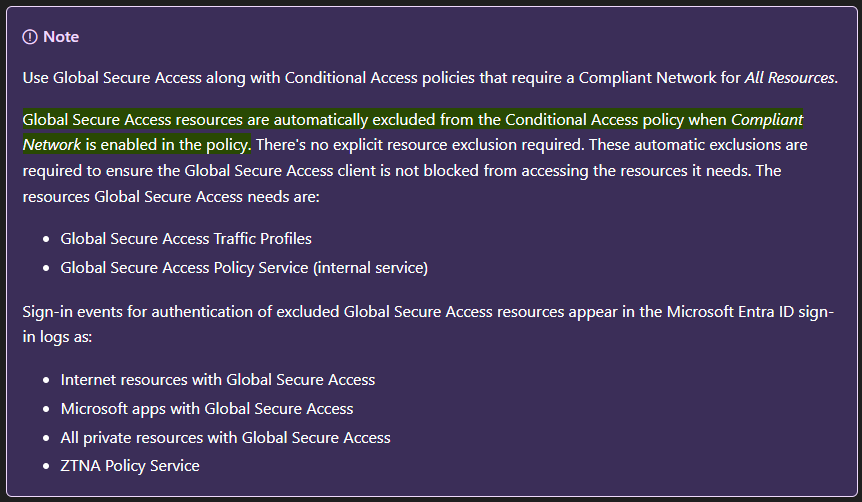Click the "ZTNA Policy Service" list item
The image size is (862, 502).
click(130, 465)
